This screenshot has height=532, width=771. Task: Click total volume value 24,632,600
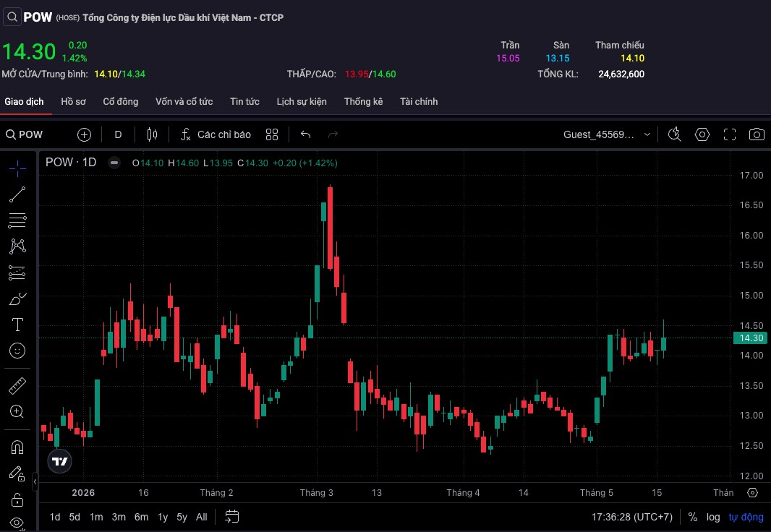point(621,74)
